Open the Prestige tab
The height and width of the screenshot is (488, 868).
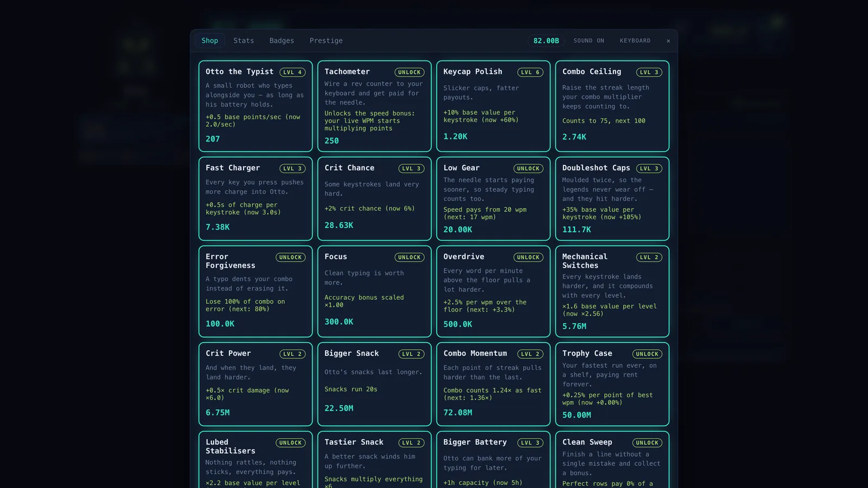click(x=326, y=41)
